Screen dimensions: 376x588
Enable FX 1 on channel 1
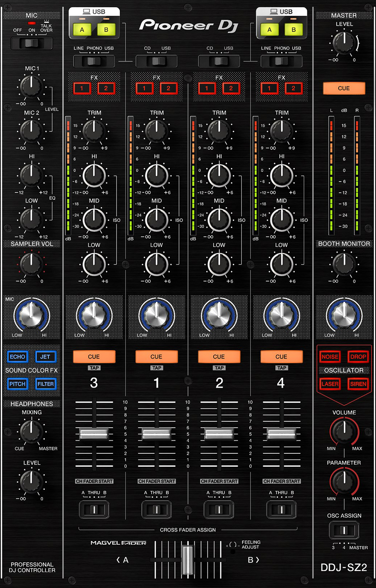144,88
